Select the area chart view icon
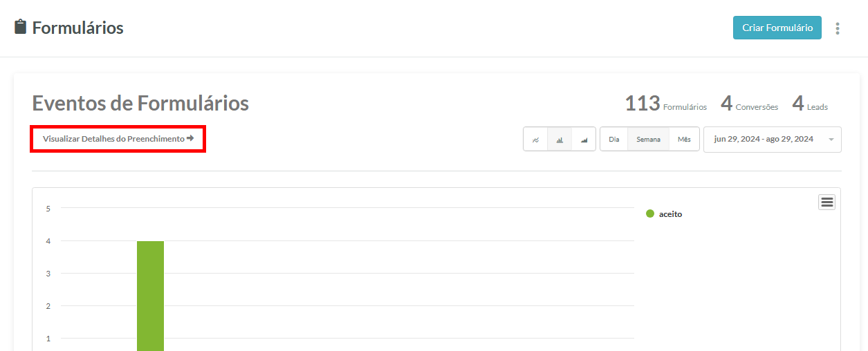The height and width of the screenshot is (351, 868). (584, 139)
